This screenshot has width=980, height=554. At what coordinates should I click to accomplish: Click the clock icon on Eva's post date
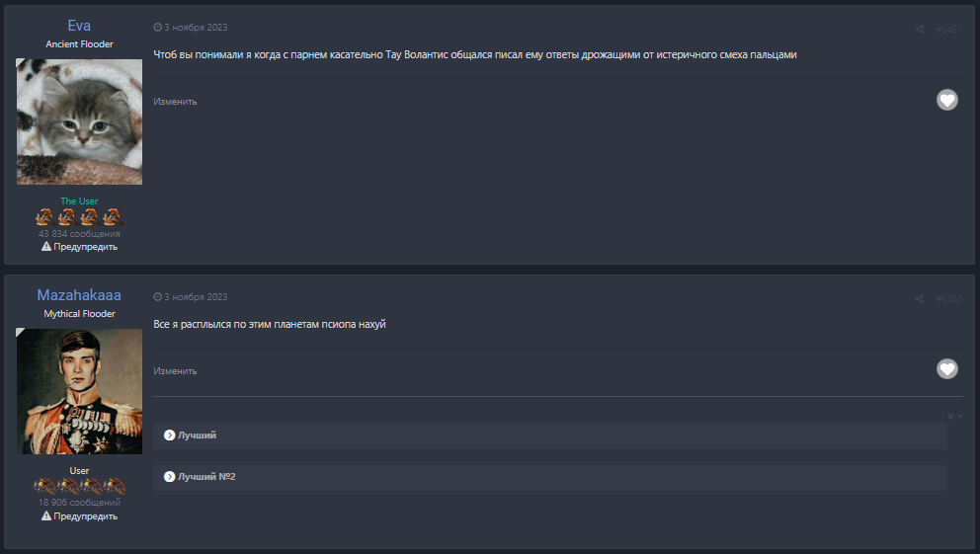coord(158,28)
